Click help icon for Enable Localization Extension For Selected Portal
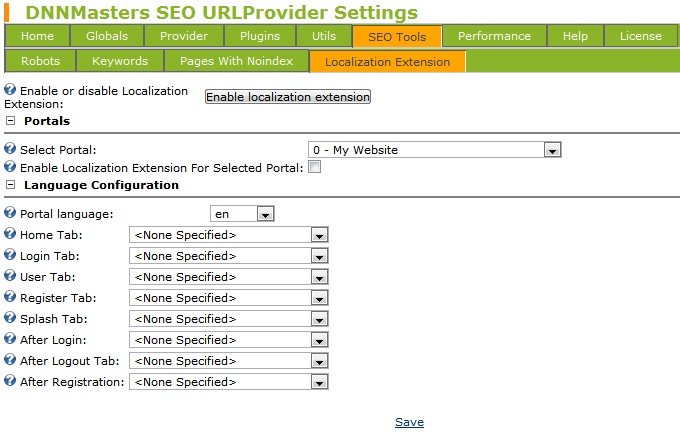 (x=10, y=167)
